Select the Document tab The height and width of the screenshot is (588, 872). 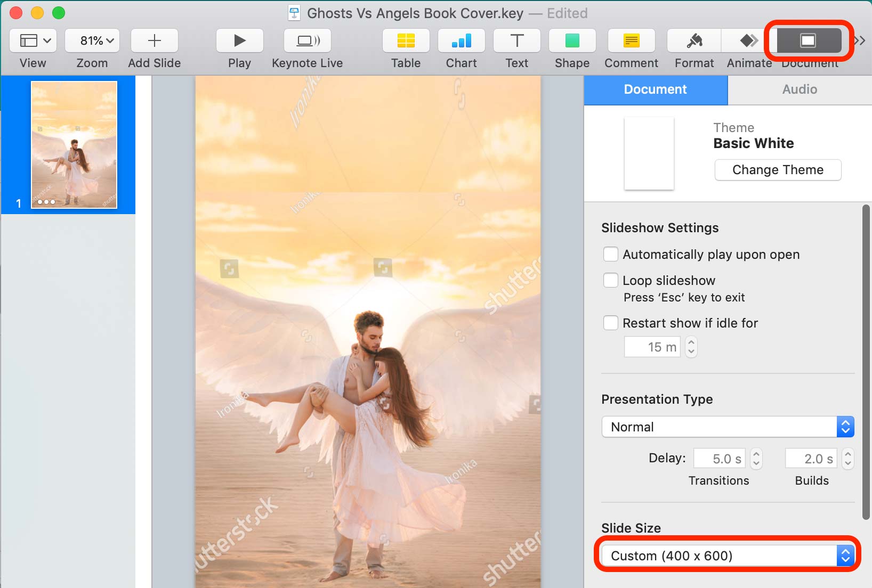pos(656,89)
